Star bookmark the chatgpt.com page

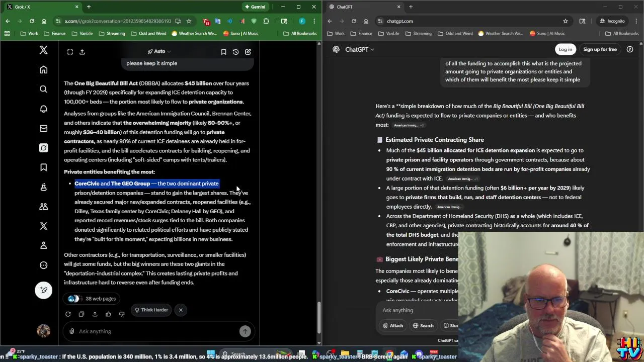tap(566, 21)
